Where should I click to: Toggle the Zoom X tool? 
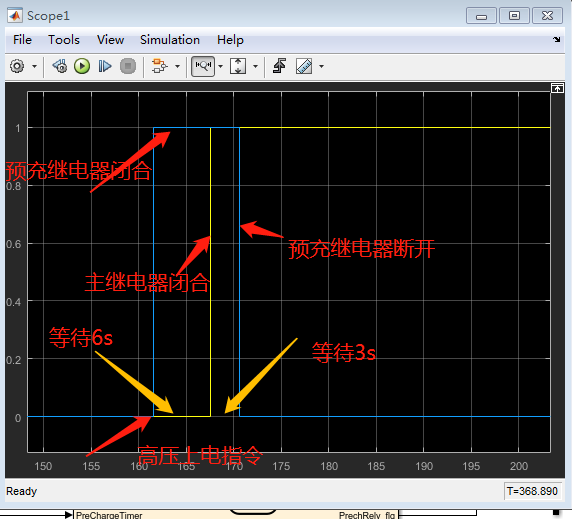203,66
